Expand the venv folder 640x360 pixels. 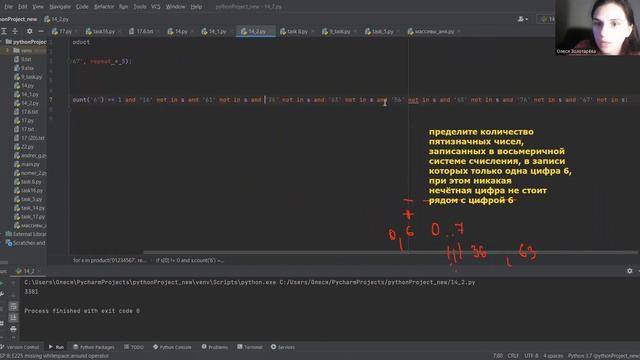[x=7, y=51]
